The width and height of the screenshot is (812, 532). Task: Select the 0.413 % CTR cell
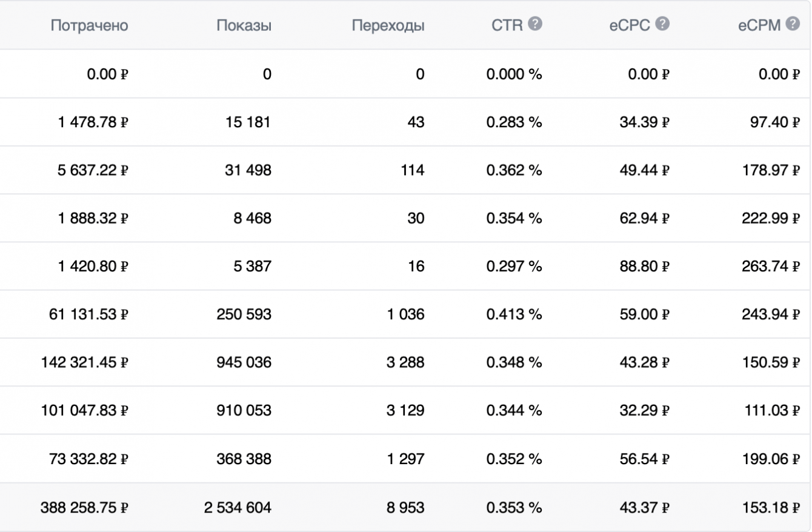click(514, 314)
